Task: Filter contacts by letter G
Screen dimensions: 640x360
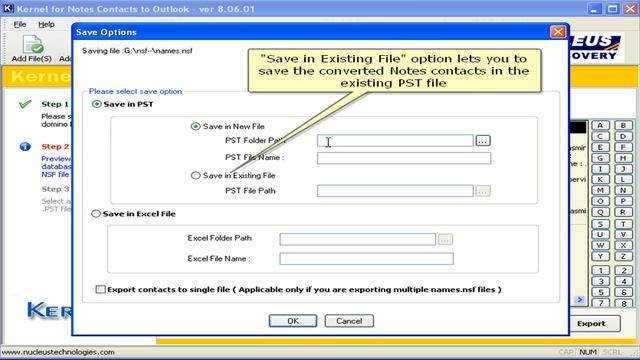Action: pyautogui.click(x=600, y=158)
